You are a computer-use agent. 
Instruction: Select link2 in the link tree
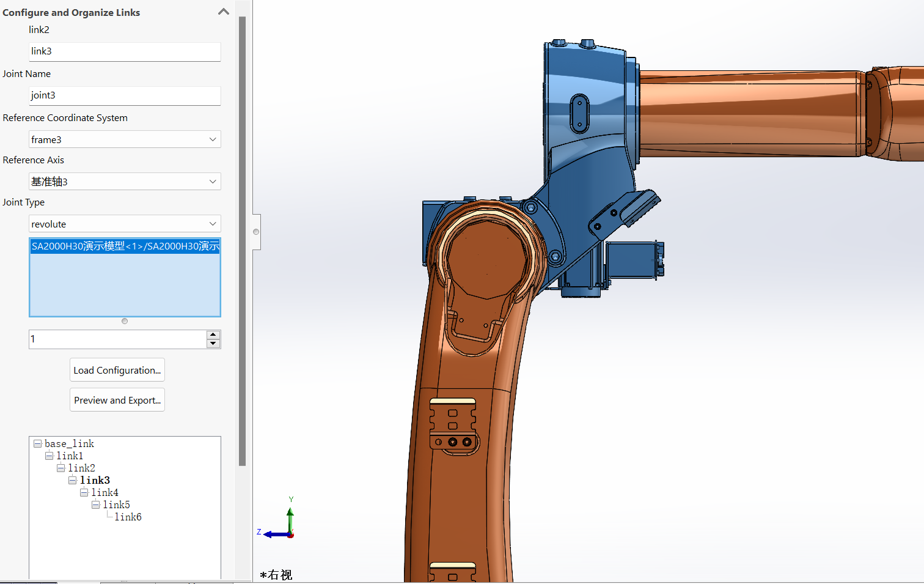(x=82, y=468)
